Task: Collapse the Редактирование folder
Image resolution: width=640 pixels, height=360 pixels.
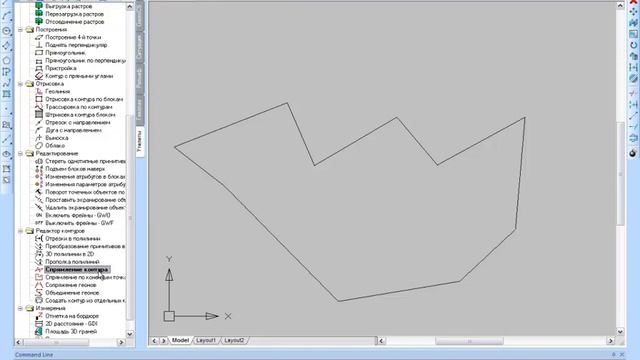Action: (x=20, y=153)
